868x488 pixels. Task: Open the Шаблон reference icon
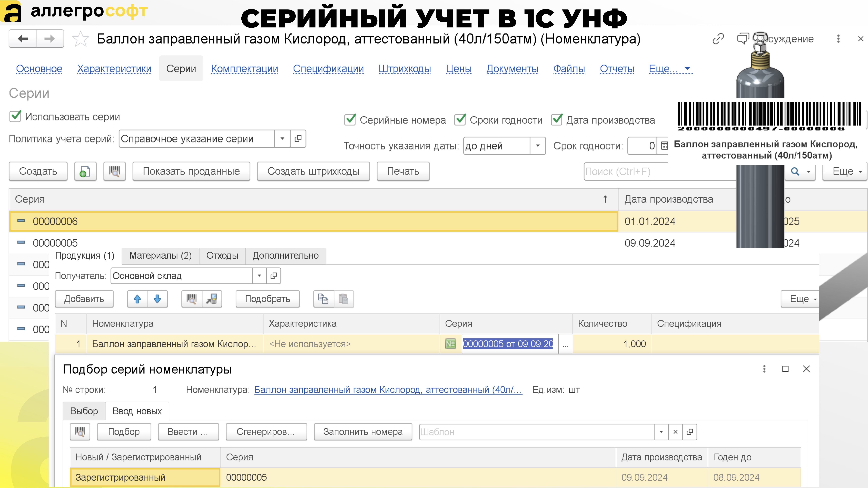coord(690,432)
